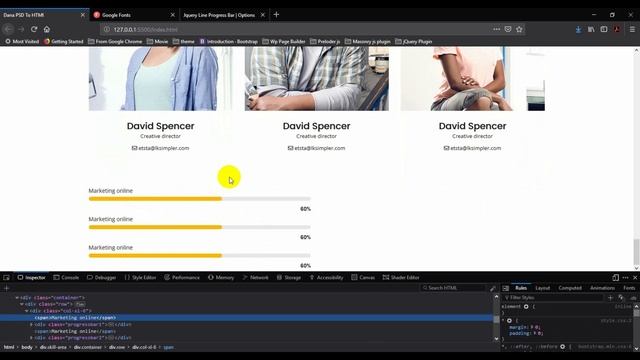
Task: Open the Getting Started bookmark
Action: point(64,42)
